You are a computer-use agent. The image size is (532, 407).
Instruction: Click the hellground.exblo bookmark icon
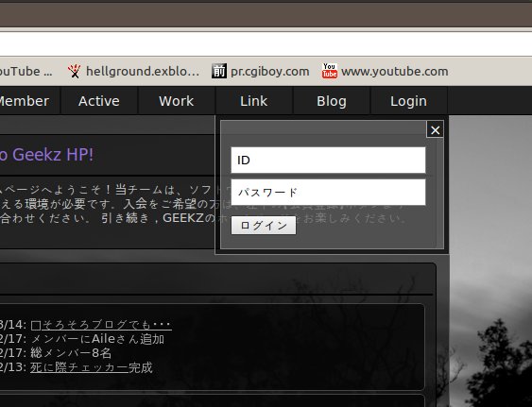[x=74, y=71]
